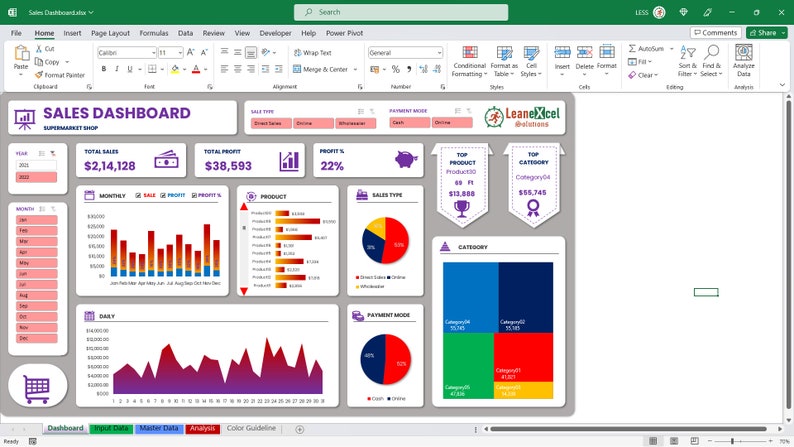Select Dec in Month slicer
This screenshot has width=794, height=447.
pyautogui.click(x=37, y=338)
